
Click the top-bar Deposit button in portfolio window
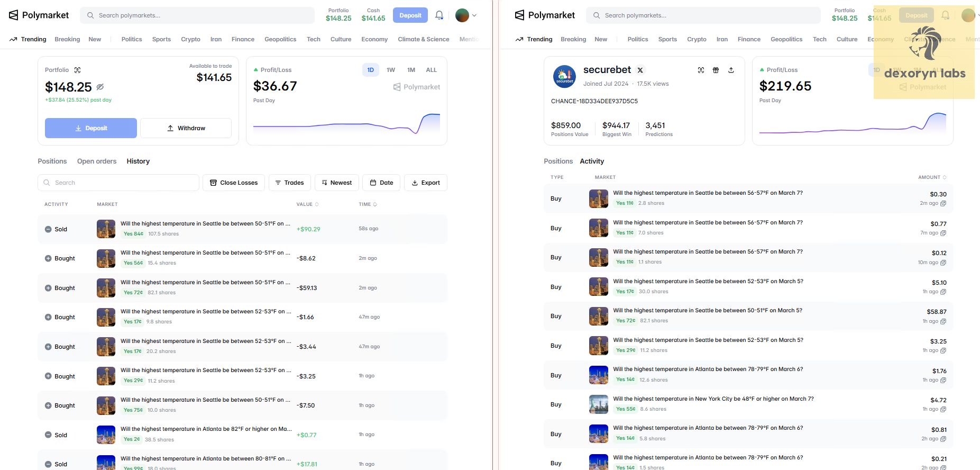point(410,15)
